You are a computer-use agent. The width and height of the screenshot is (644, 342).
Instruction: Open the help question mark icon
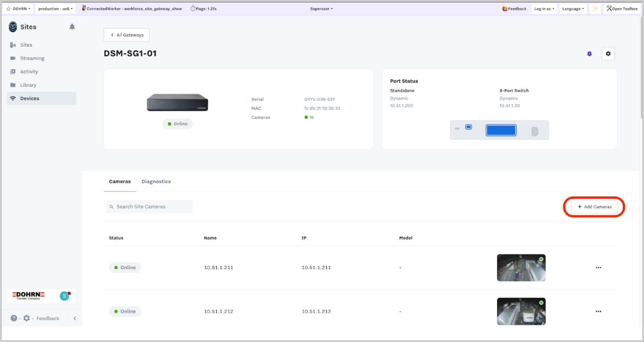pos(14,318)
